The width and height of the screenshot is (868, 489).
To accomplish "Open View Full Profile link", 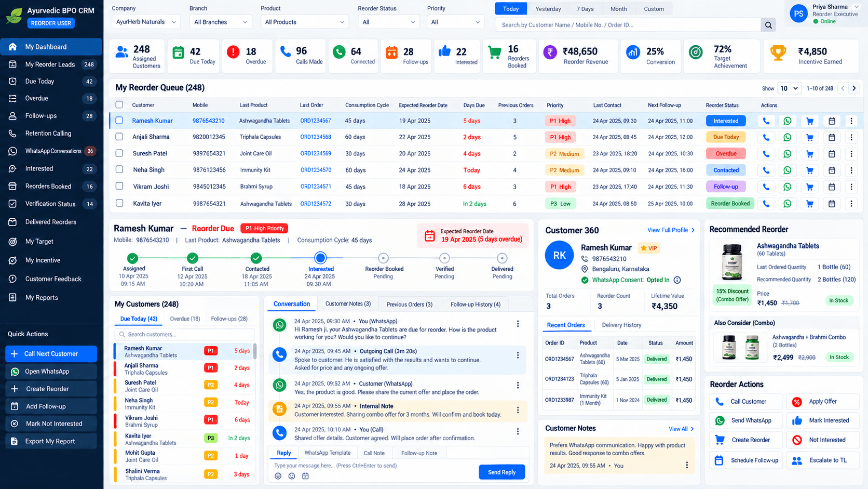I will tap(671, 230).
